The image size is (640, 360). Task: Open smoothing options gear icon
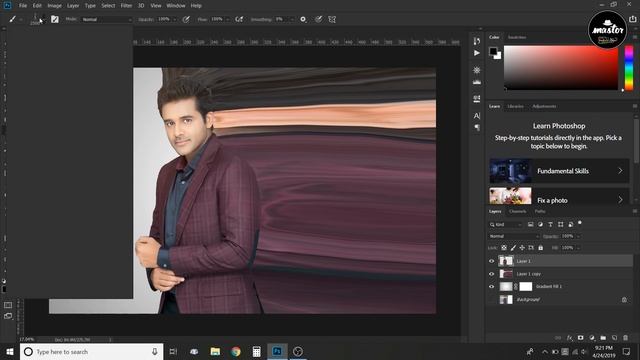tap(303, 19)
